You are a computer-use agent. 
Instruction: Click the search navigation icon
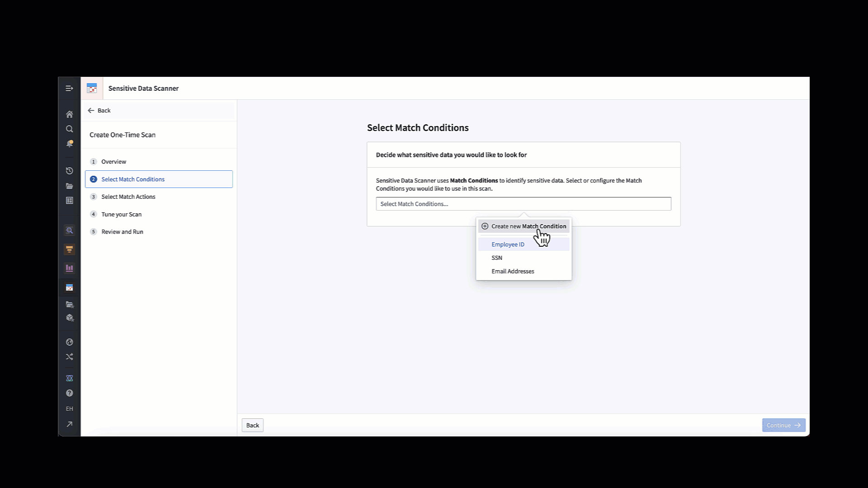pos(69,129)
